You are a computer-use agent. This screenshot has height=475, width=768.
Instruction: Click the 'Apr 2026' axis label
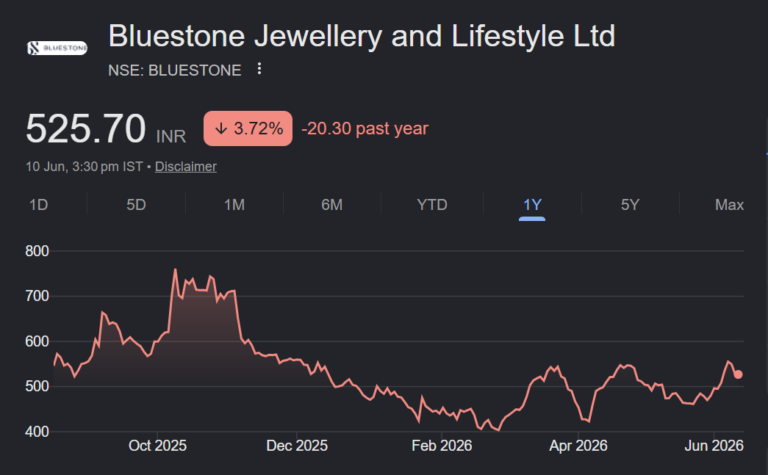coord(578,445)
